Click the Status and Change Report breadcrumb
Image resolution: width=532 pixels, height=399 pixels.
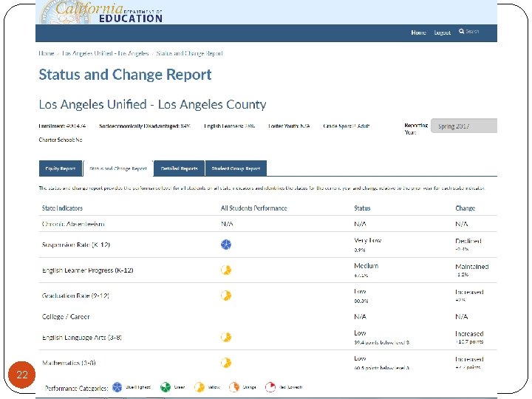coord(189,53)
